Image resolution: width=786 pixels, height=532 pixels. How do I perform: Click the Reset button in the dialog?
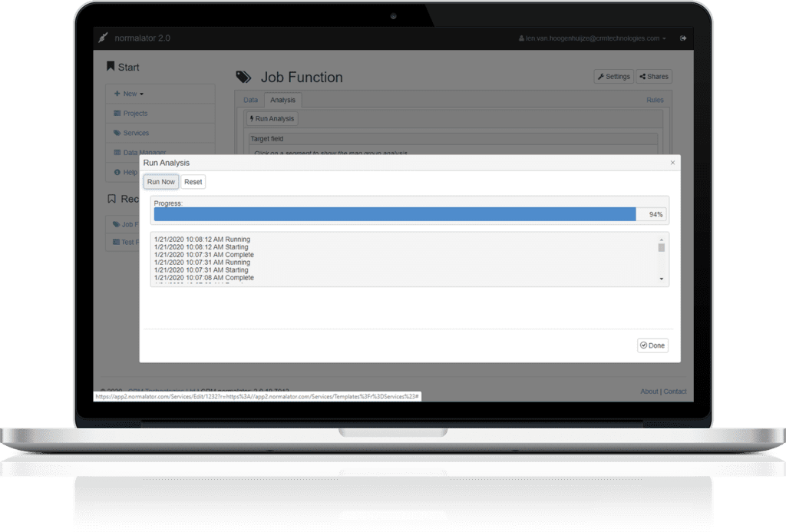tap(193, 182)
